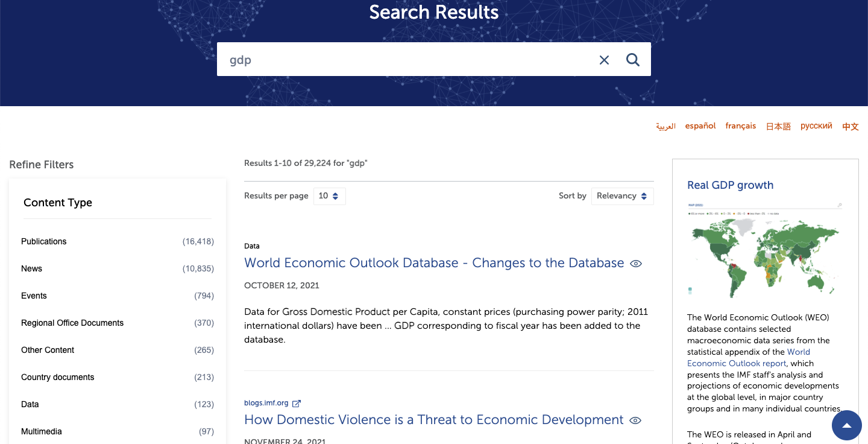Image resolution: width=868 pixels, height=444 pixels.
Task: Click the OCTOBER 12, 2021 date text
Action: tap(281, 285)
